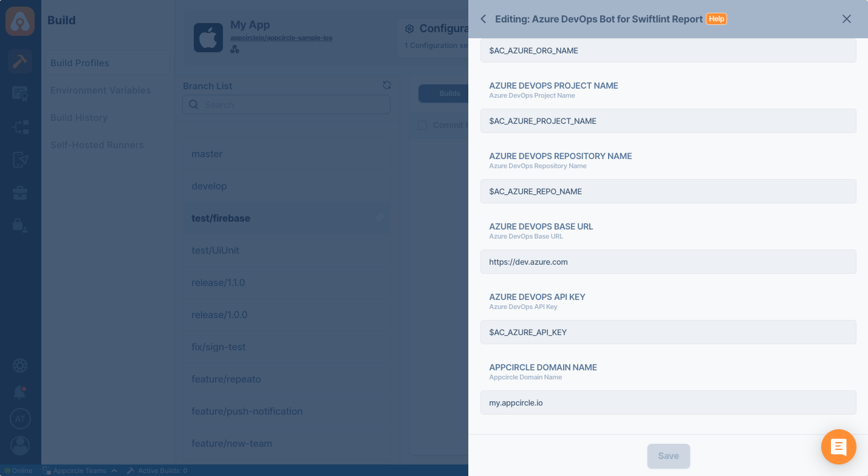Click the webhook icon under My App
Screen dimensions: 868x476
tap(234, 49)
